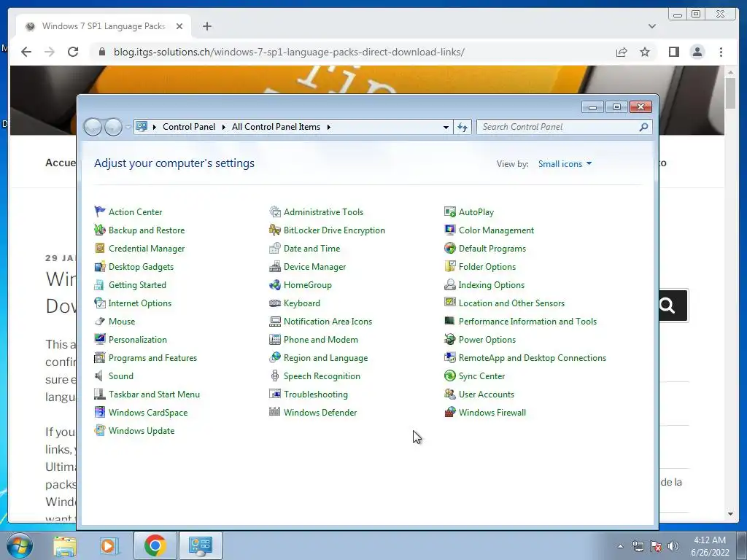The image size is (747, 560).
Task: Expand the arrow after Control Panel breadcrumb
Action: tap(223, 127)
